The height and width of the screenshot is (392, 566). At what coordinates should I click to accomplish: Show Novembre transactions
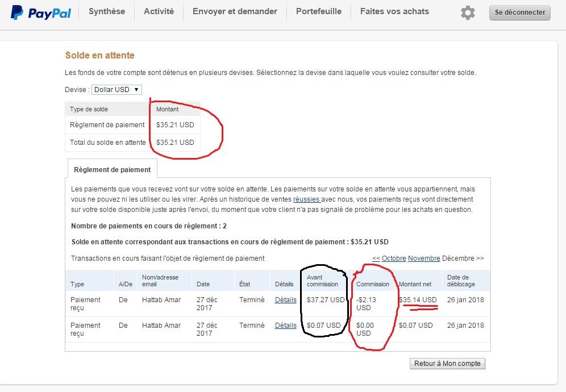[424, 258]
